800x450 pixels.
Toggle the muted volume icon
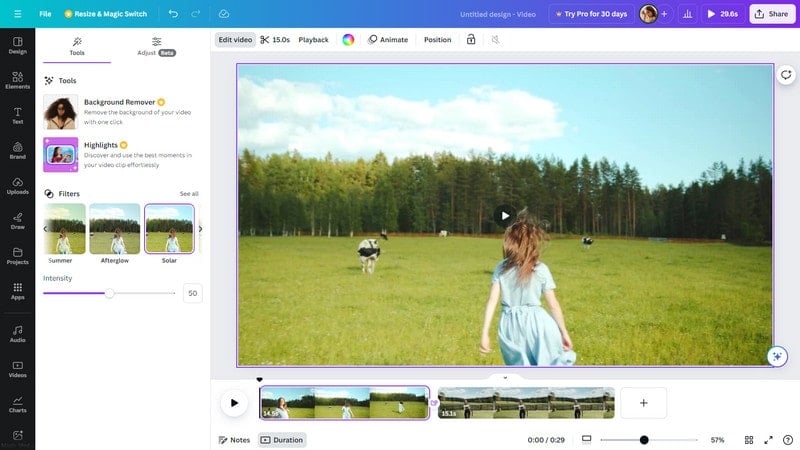[x=495, y=40]
